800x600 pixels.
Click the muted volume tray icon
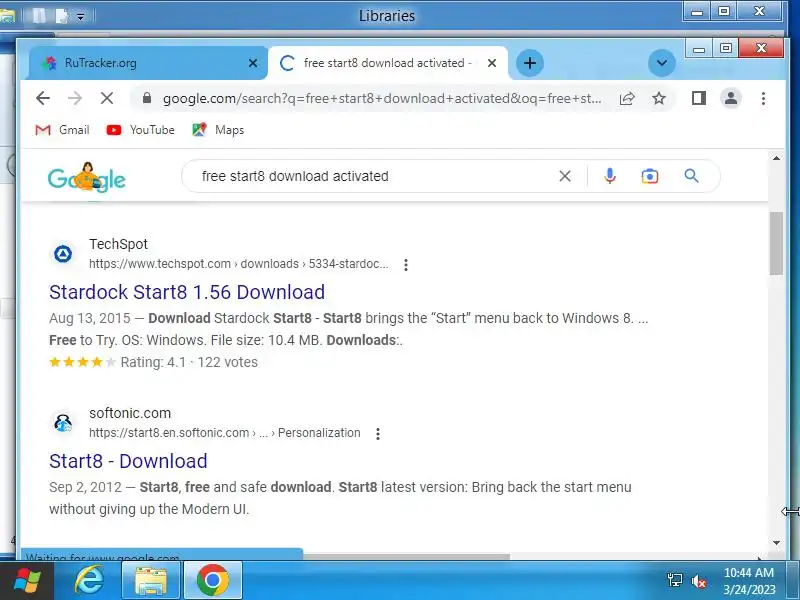click(698, 581)
